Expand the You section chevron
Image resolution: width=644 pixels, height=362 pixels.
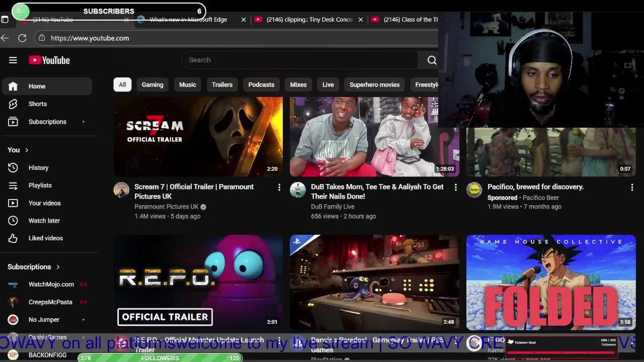(x=27, y=150)
